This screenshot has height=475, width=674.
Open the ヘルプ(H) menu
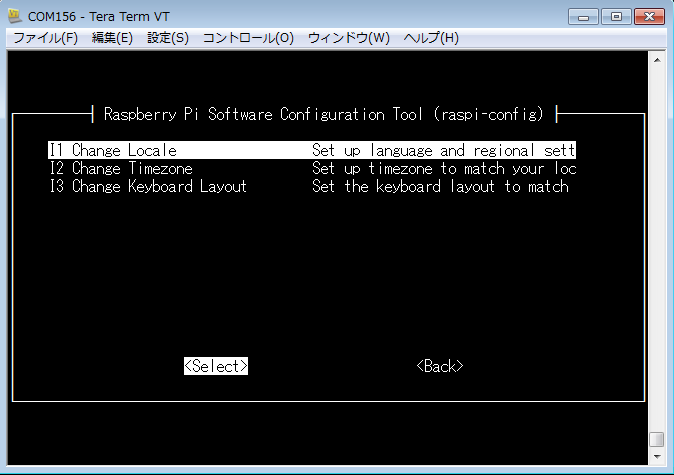pyautogui.click(x=431, y=38)
